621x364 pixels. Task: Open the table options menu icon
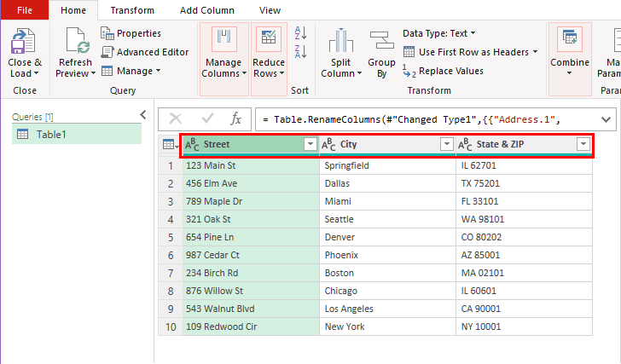click(x=170, y=145)
